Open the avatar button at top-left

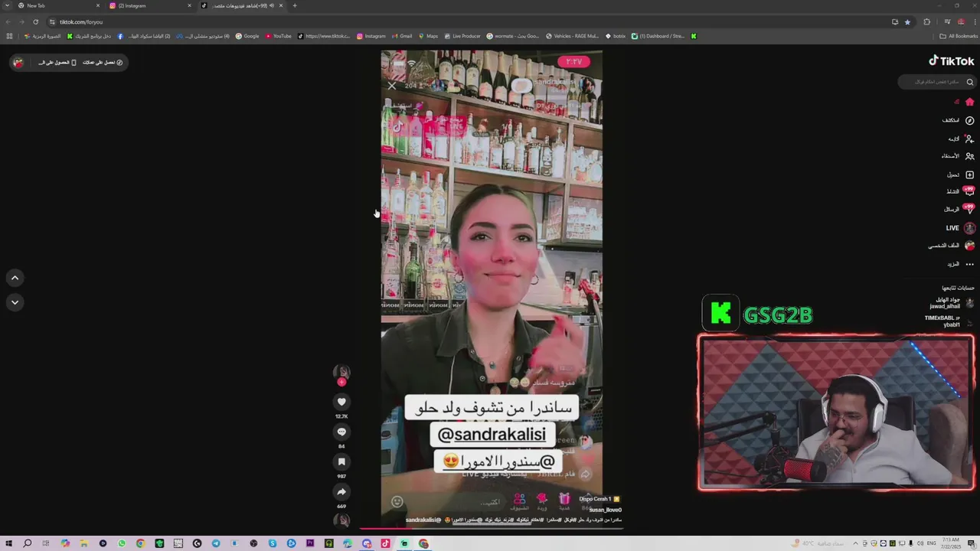[x=19, y=63]
